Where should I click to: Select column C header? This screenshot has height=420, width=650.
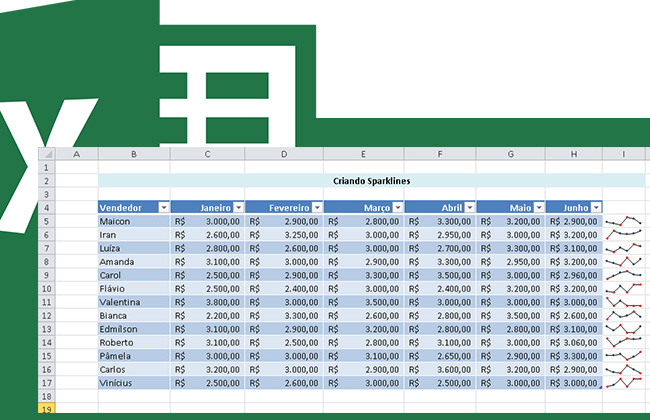tap(207, 154)
